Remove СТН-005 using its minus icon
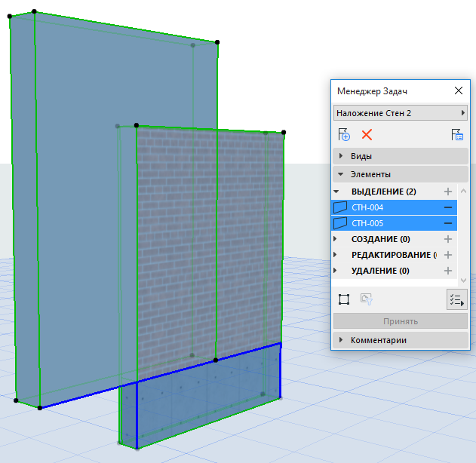Image resolution: width=476 pixels, height=463 pixels. [x=447, y=223]
